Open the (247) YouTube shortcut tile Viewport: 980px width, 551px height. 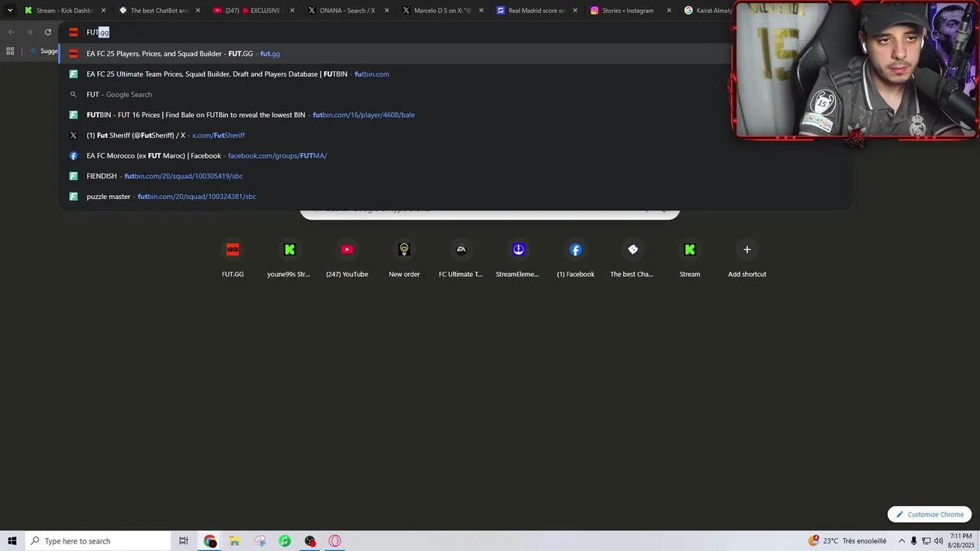(347, 259)
